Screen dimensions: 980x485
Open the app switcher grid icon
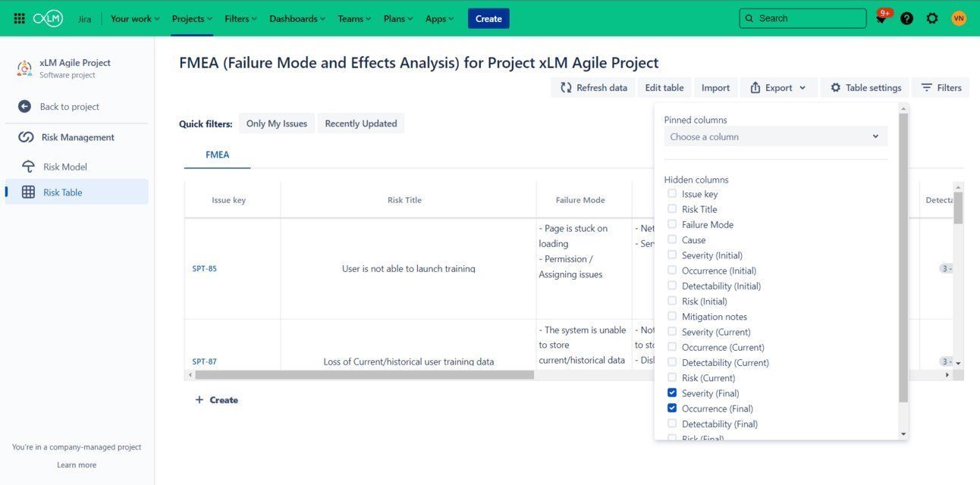tap(20, 18)
